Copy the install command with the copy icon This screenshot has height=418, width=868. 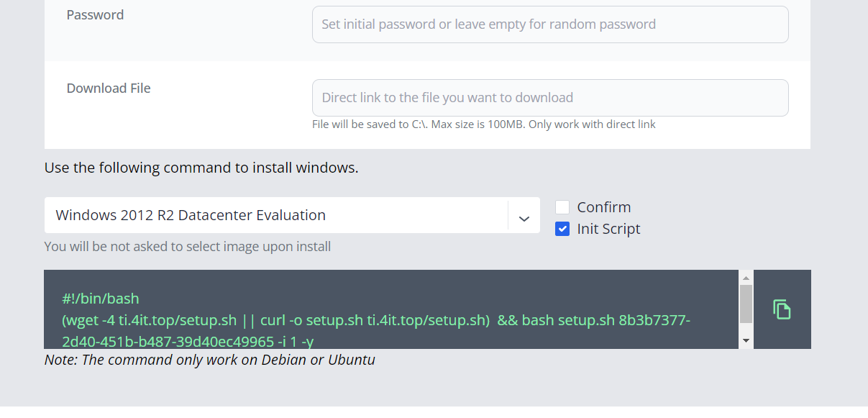[782, 309]
